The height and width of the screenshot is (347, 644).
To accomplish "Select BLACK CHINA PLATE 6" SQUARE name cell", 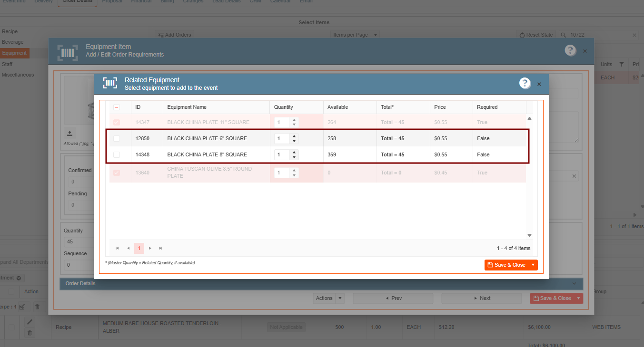I will [x=217, y=139].
